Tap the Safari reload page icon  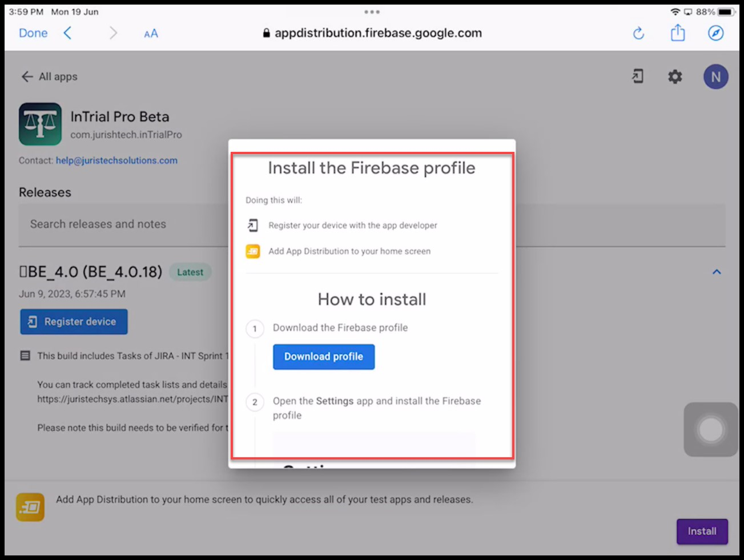[638, 34]
